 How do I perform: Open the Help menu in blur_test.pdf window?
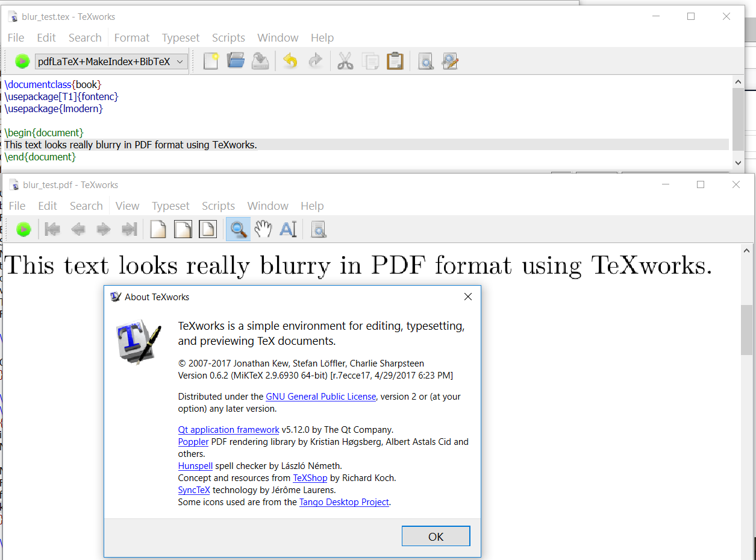312,206
